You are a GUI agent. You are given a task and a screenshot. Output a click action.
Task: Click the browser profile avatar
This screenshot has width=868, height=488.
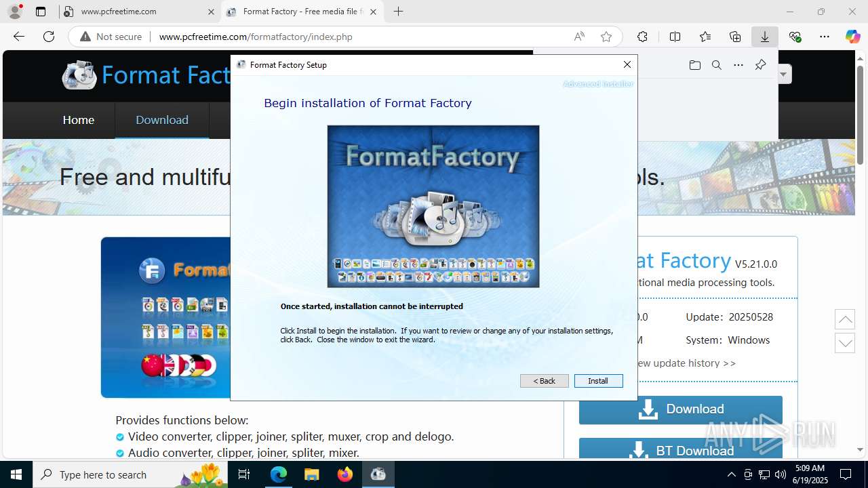[15, 12]
